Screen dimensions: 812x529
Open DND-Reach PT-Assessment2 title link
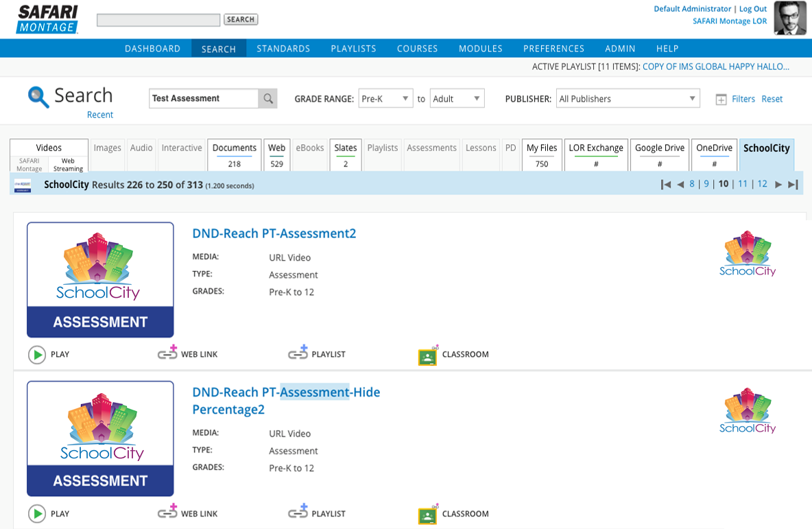click(274, 234)
